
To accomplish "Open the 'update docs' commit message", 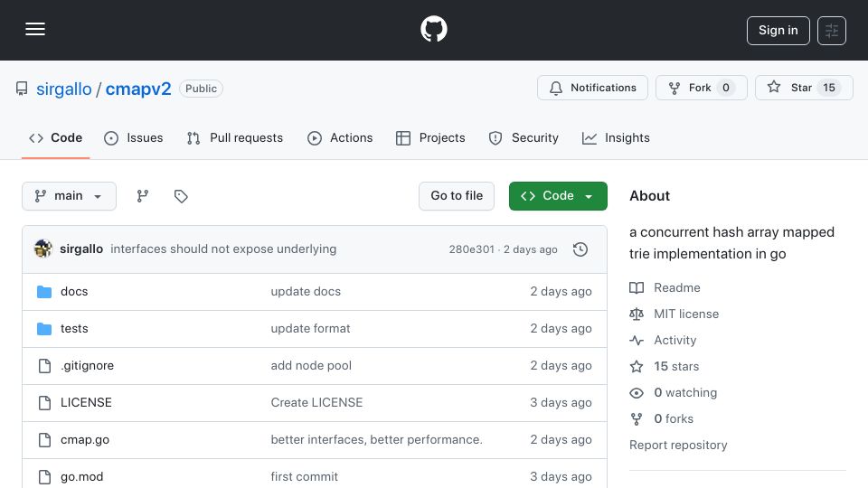I will [x=306, y=292].
